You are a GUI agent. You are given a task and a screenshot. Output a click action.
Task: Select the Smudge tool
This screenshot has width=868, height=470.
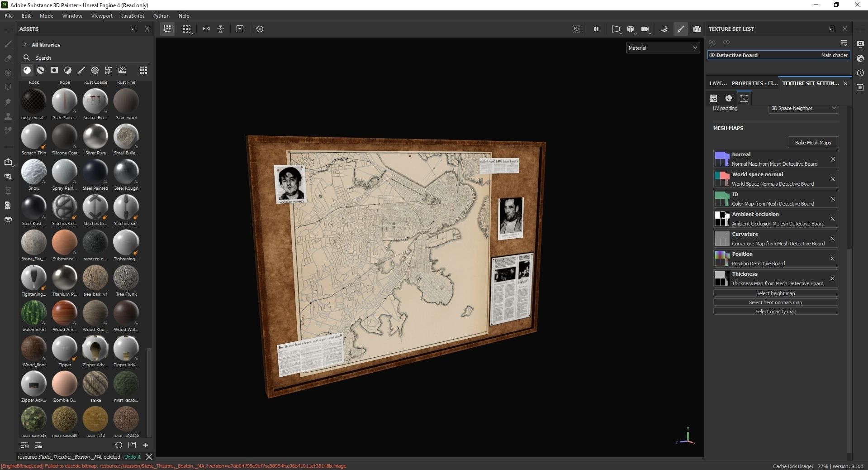point(8,102)
